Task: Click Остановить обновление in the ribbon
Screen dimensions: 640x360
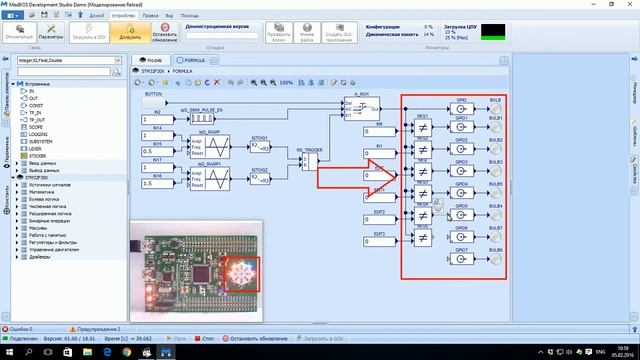Action: tap(165, 32)
